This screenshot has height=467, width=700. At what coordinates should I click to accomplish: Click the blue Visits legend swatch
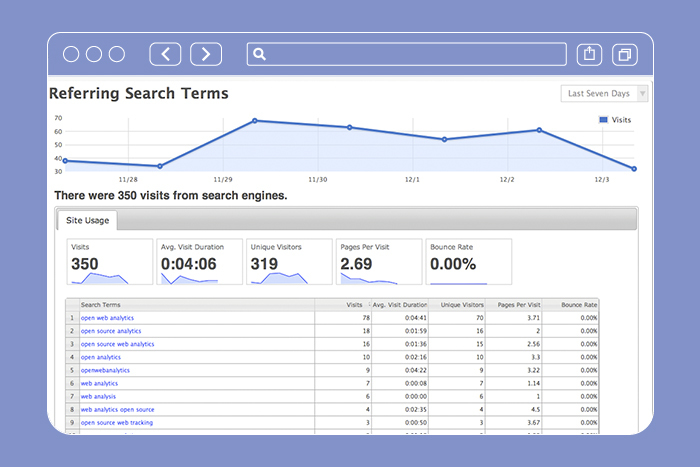tap(603, 120)
